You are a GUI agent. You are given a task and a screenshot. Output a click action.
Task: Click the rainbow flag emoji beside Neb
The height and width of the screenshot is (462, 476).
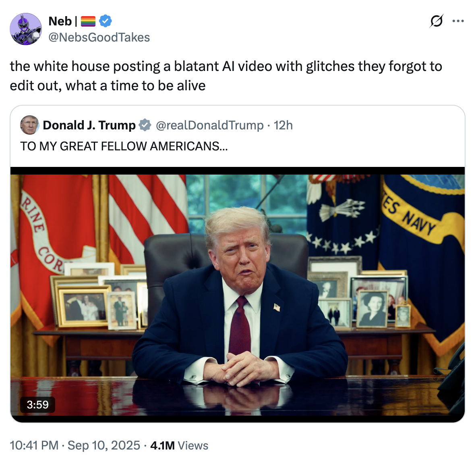[x=88, y=21]
